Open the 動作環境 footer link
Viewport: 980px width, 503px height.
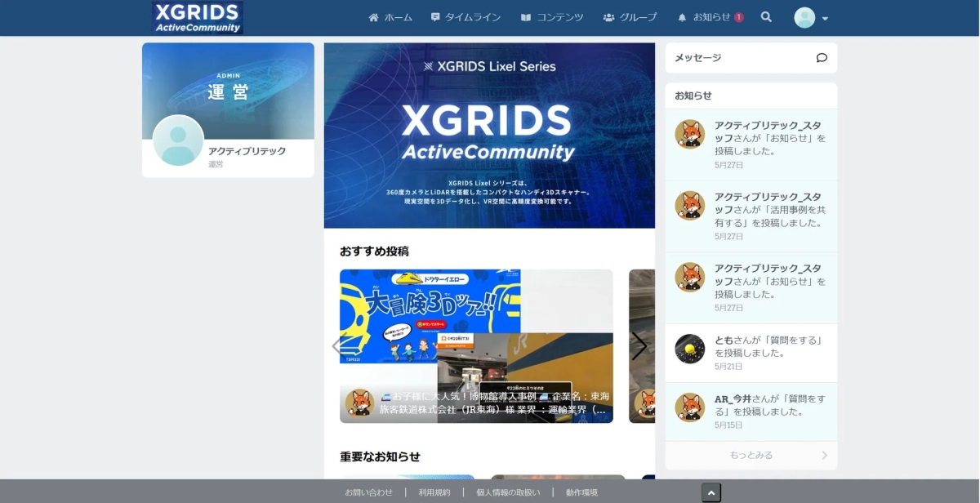(x=581, y=492)
